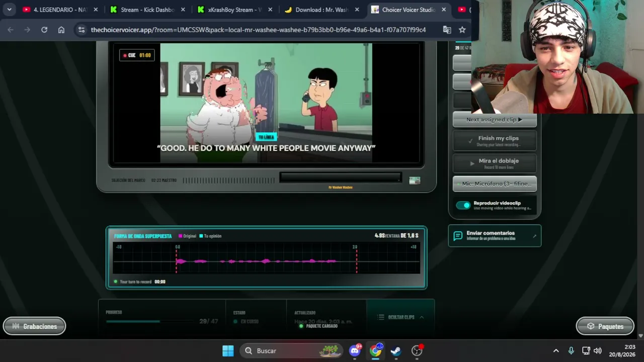
Task: Open the tab search dropdown arrow
Action: 9,10
